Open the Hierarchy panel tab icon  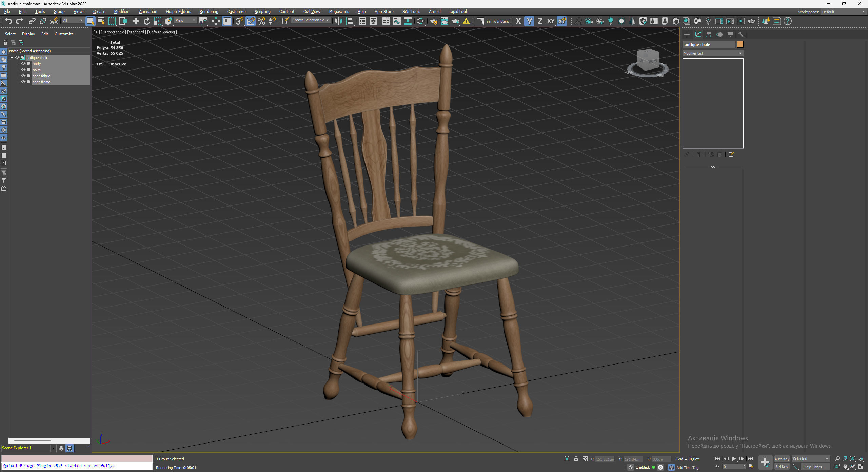click(708, 35)
